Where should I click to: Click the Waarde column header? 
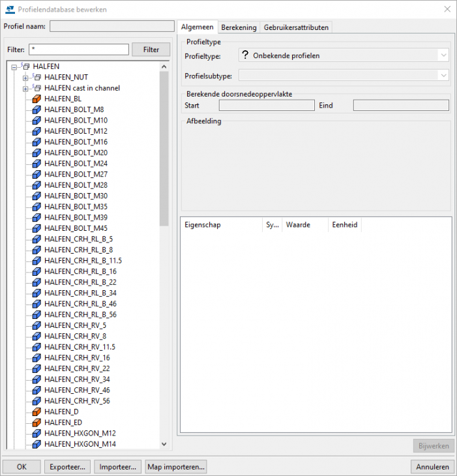click(305, 225)
